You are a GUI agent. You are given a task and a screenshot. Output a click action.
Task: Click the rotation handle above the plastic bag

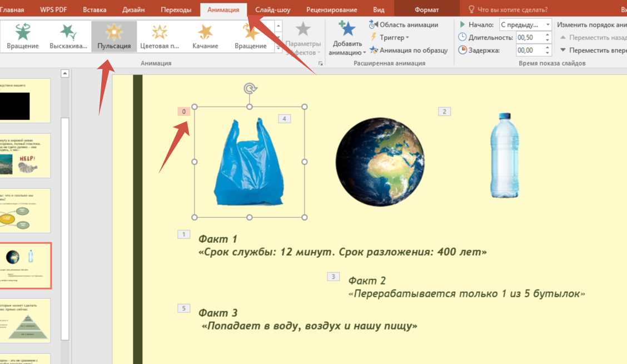pos(250,88)
